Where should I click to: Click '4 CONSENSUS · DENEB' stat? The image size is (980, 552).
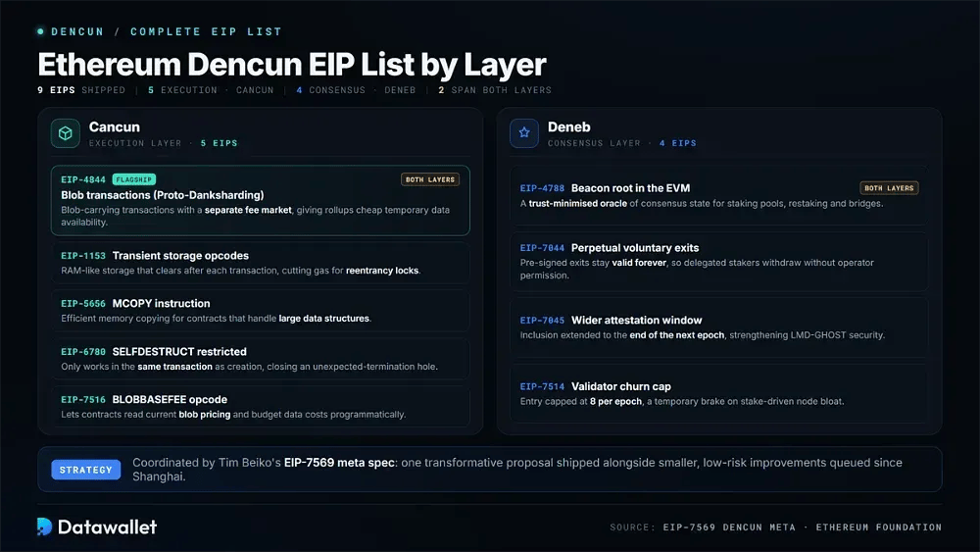[357, 90]
